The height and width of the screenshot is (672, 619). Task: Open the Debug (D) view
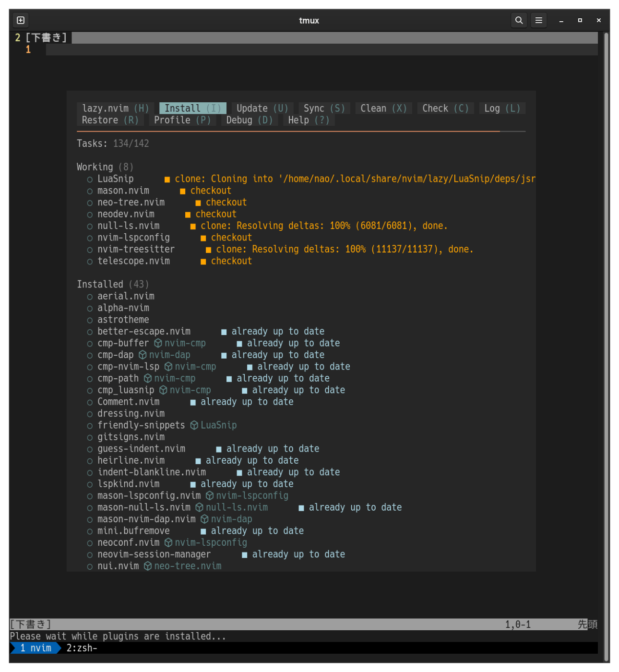coord(249,120)
